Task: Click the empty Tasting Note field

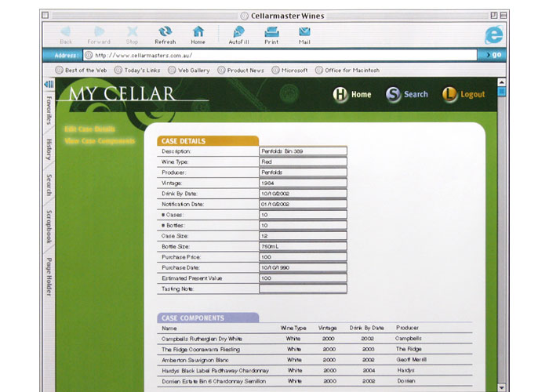Action: click(304, 289)
